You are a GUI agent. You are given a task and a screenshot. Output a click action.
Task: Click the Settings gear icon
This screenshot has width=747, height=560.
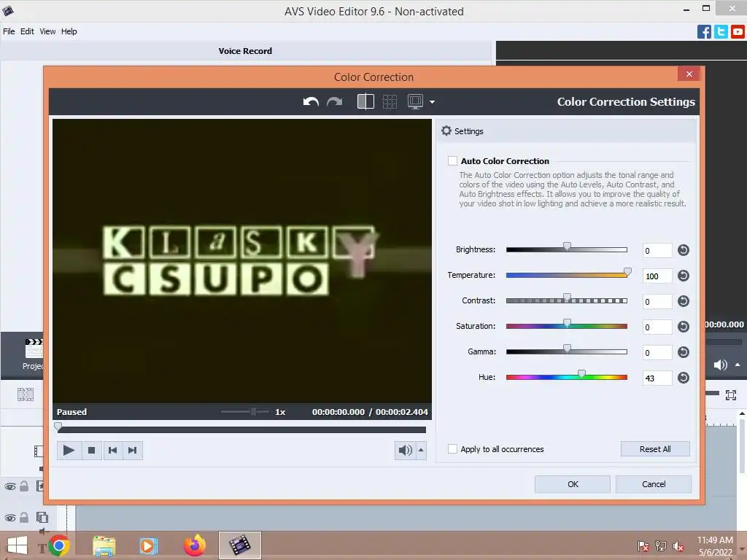click(x=446, y=131)
